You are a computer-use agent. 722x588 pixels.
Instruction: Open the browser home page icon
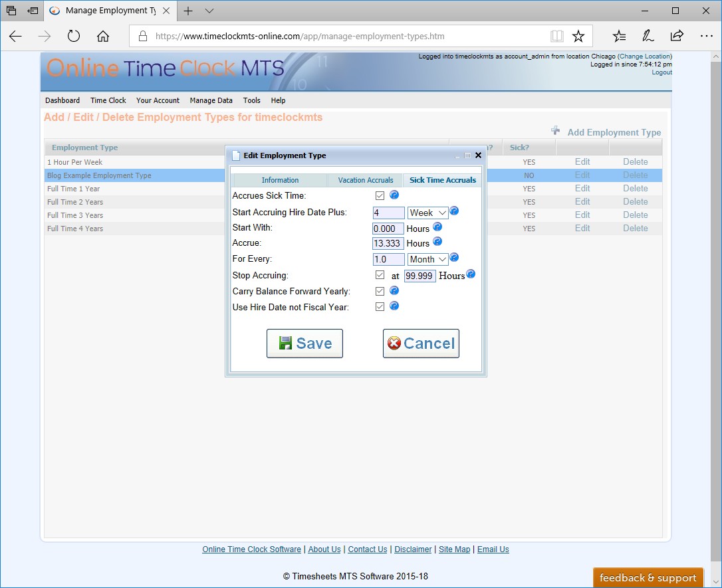pos(103,37)
